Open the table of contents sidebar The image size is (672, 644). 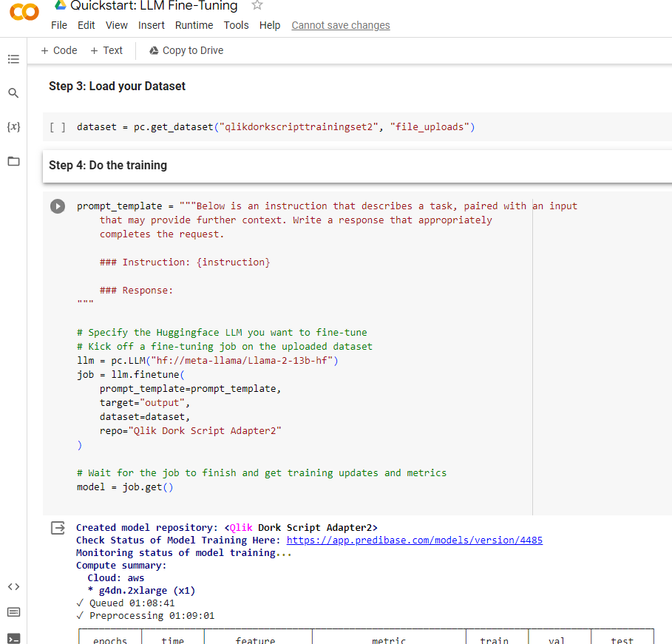click(x=13, y=58)
